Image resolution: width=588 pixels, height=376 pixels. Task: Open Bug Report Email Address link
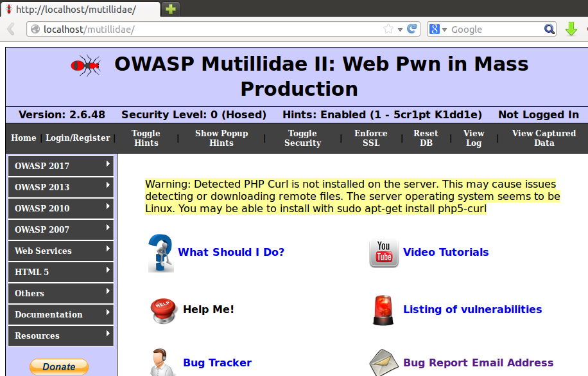click(x=478, y=363)
